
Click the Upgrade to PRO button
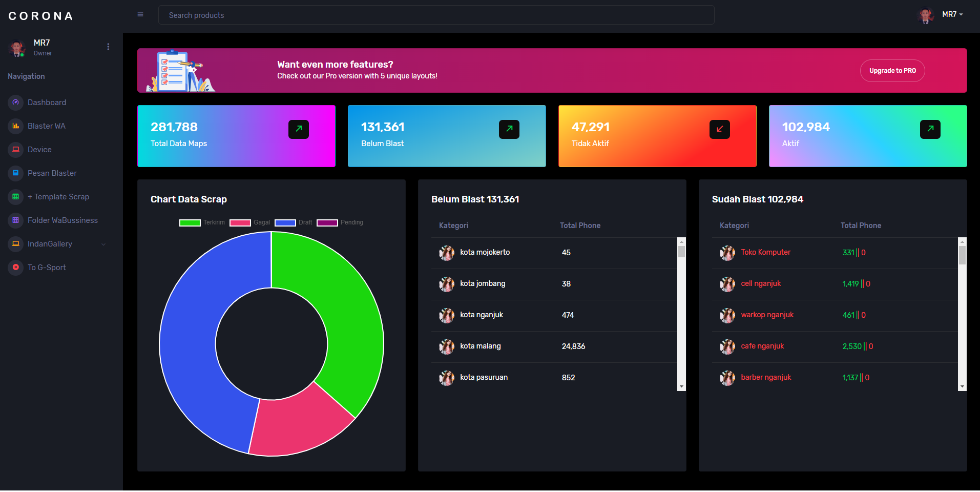pos(892,71)
